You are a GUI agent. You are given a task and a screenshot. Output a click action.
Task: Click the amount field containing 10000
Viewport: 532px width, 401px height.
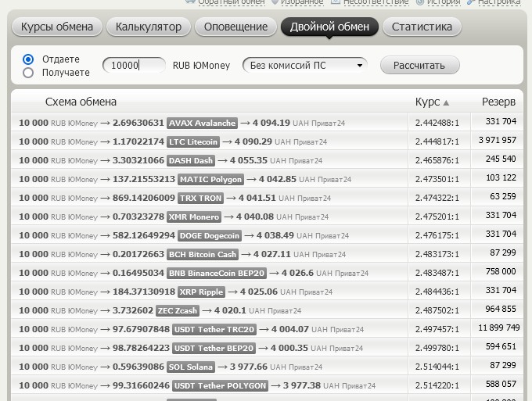(134, 65)
